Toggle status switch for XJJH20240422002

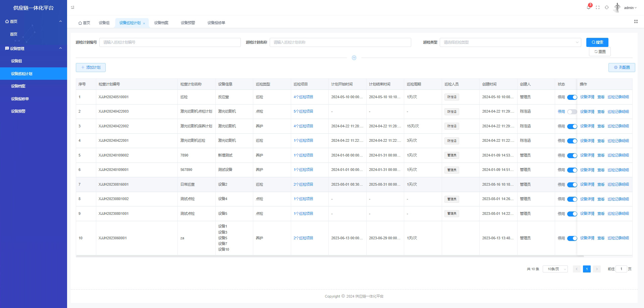[572, 126]
